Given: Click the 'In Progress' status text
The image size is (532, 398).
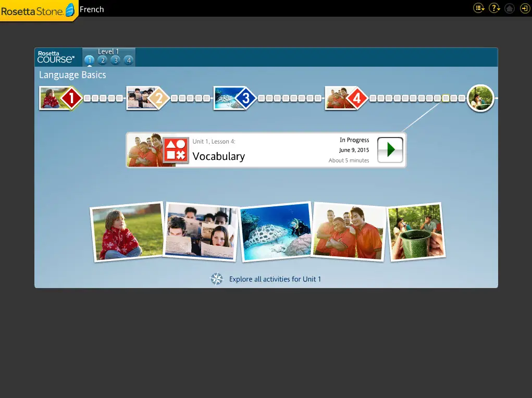Looking at the screenshot, I should tap(354, 140).
